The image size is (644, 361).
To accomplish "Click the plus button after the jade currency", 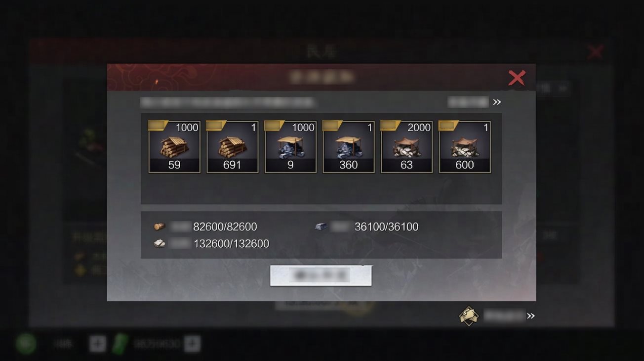I will pyautogui.click(x=192, y=344).
